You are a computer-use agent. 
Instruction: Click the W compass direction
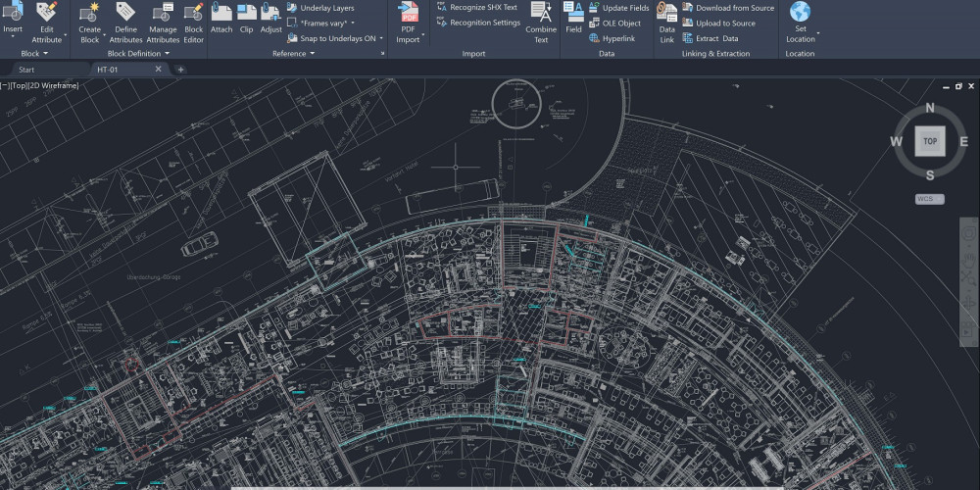897,142
